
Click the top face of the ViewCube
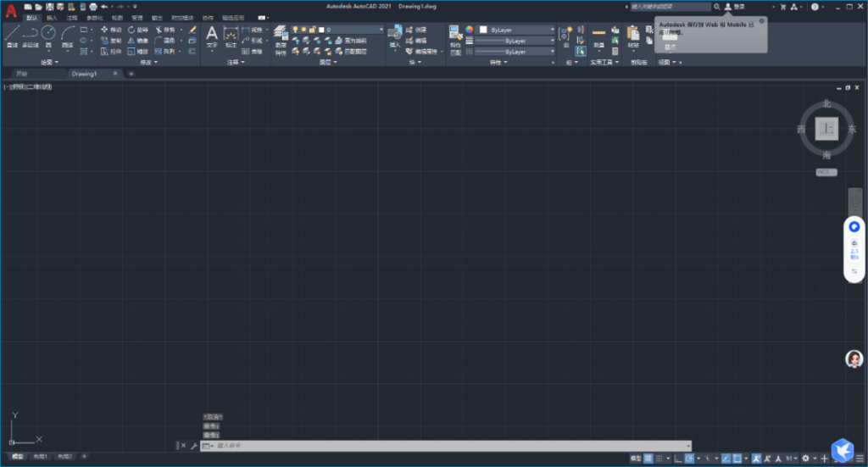click(826, 129)
